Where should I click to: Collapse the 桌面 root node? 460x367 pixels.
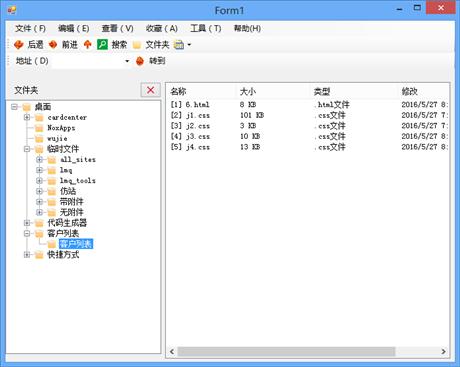14,107
